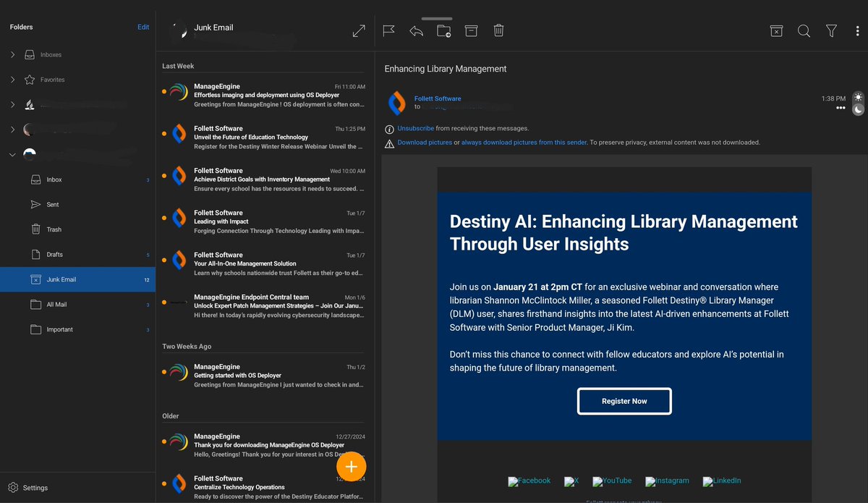Click the Two Weeks Ago section header
868x503 pixels.
(x=187, y=347)
